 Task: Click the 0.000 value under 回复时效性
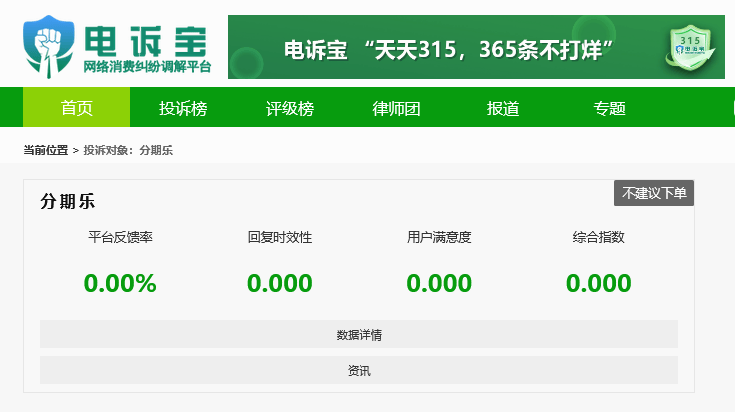(280, 283)
